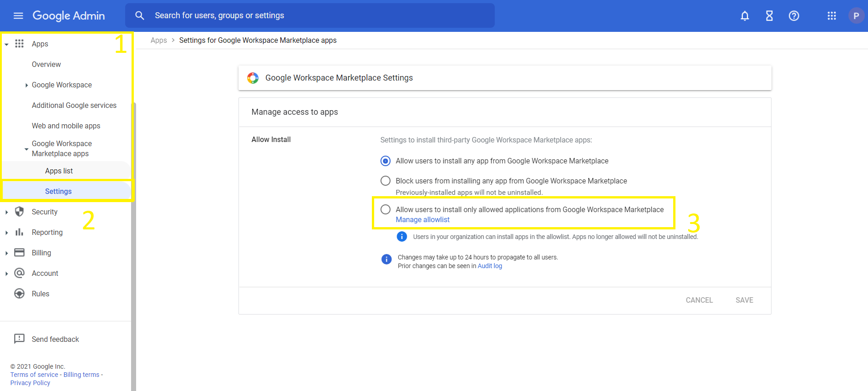The image size is (868, 391).
Task: Expand the Google Workspace submenu arrow
Action: point(26,85)
